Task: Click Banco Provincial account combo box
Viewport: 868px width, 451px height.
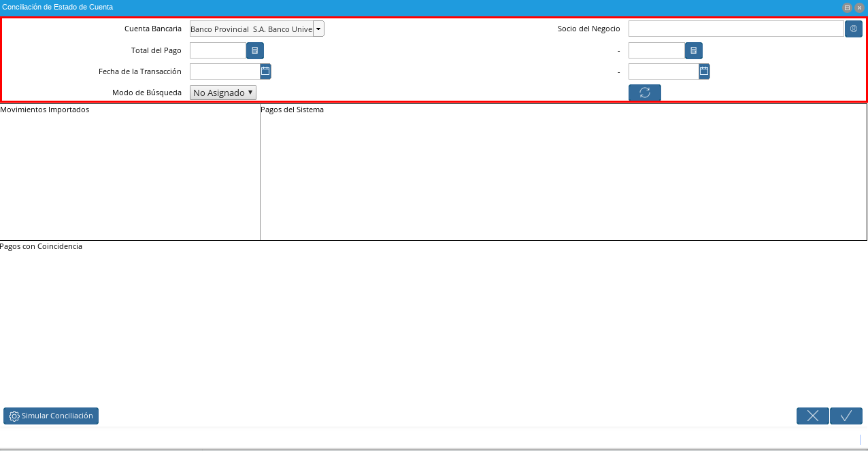Action: tap(251, 29)
